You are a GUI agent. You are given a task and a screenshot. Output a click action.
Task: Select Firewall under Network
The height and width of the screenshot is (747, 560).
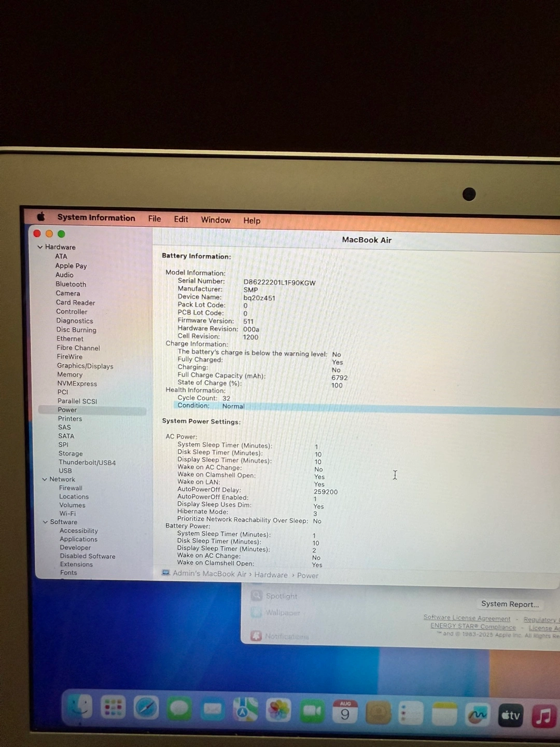(71, 488)
